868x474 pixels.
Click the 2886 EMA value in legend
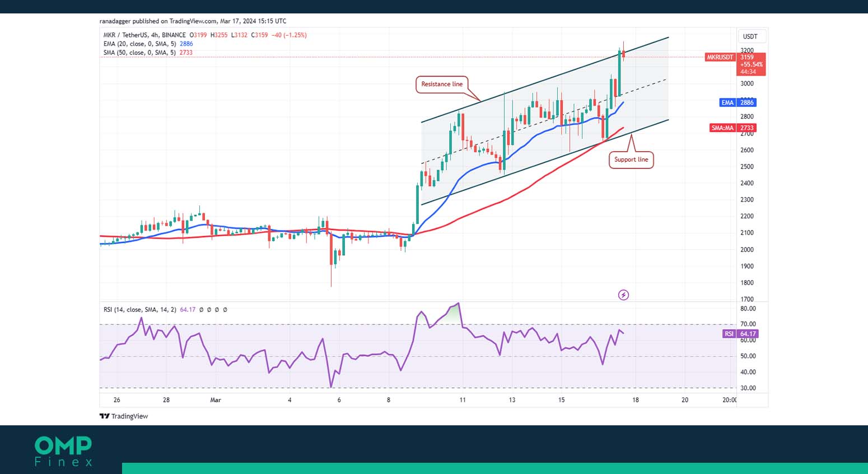click(x=186, y=44)
